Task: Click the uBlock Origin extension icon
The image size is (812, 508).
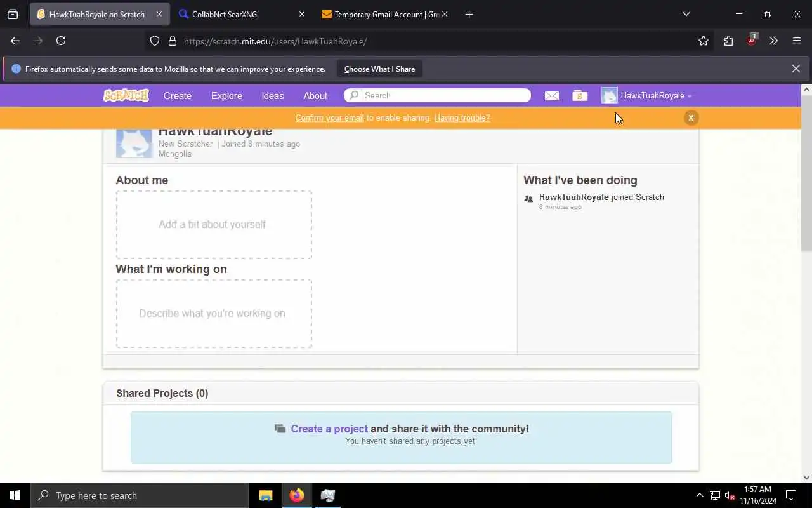Action: 751,40
